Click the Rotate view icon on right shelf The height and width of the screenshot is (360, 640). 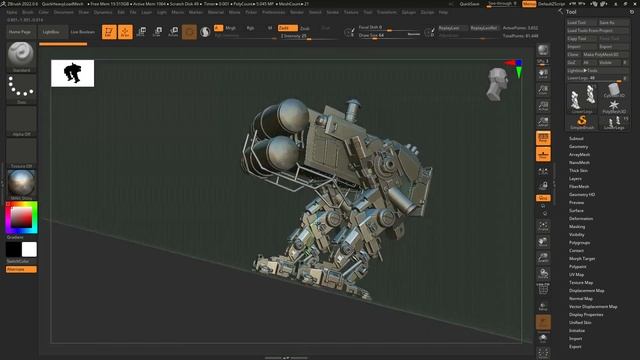[543, 273]
